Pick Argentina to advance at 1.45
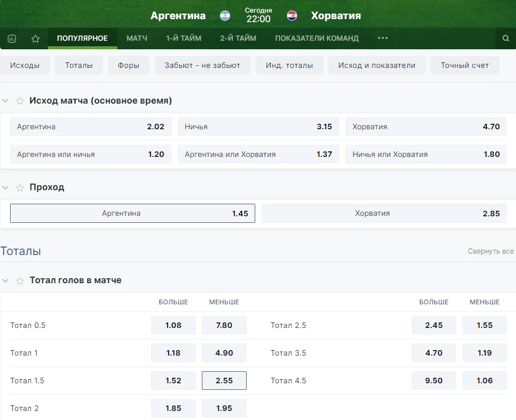Screen dimensions: 516x420 [132, 213]
